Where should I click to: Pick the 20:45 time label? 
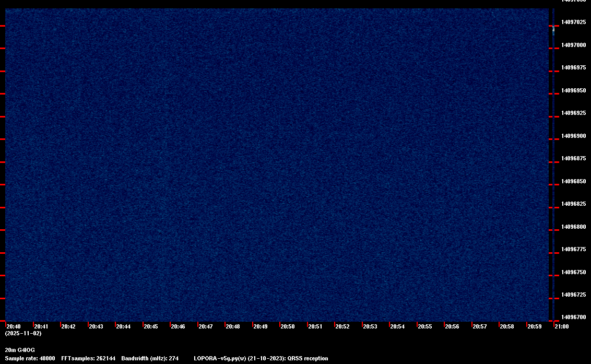coord(151,326)
